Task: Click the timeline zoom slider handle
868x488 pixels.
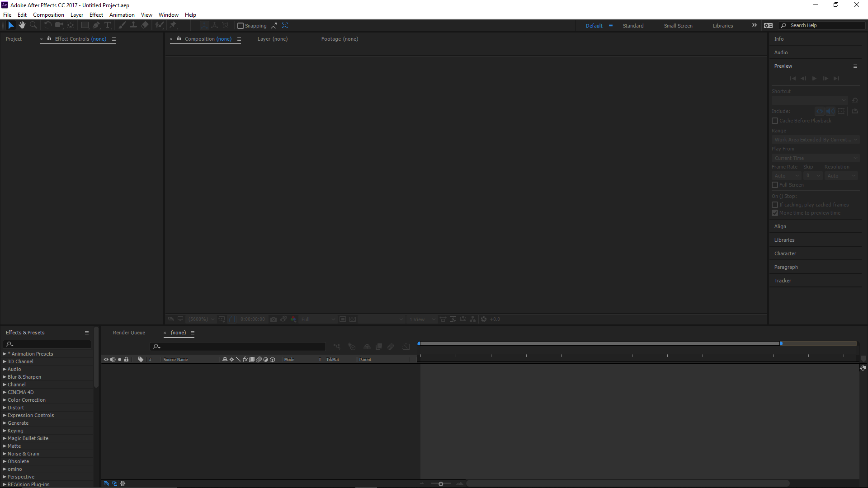Action: 441,484
